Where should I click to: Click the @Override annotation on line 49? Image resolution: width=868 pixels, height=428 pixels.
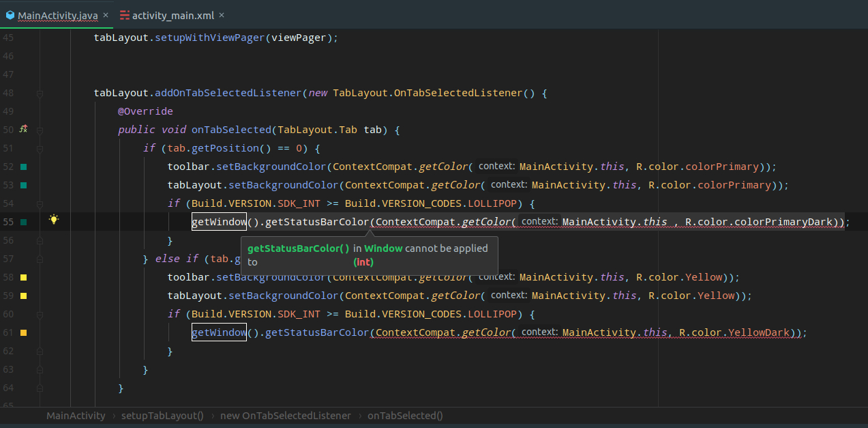(145, 111)
